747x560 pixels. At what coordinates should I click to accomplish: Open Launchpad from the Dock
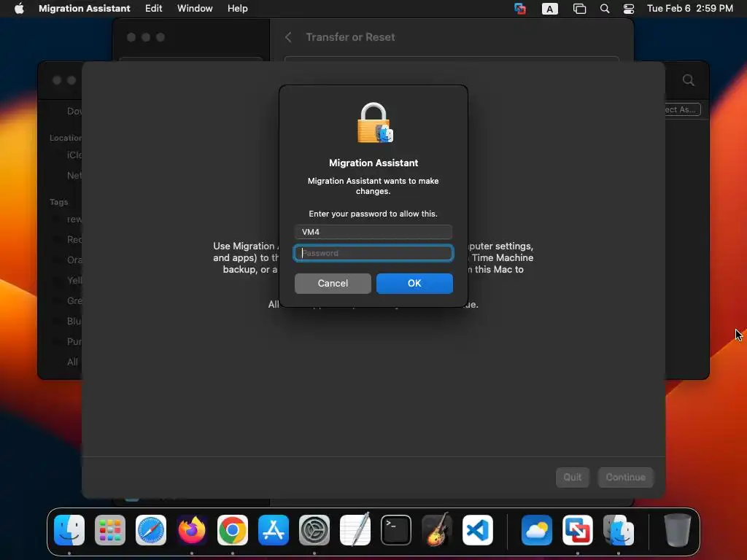pyautogui.click(x=110, y=530)
